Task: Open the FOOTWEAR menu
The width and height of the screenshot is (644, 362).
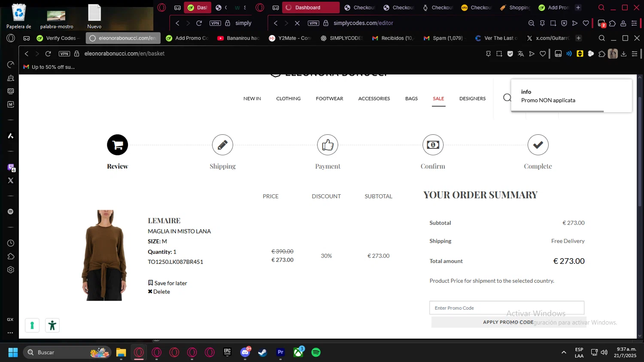Action: 329,99
